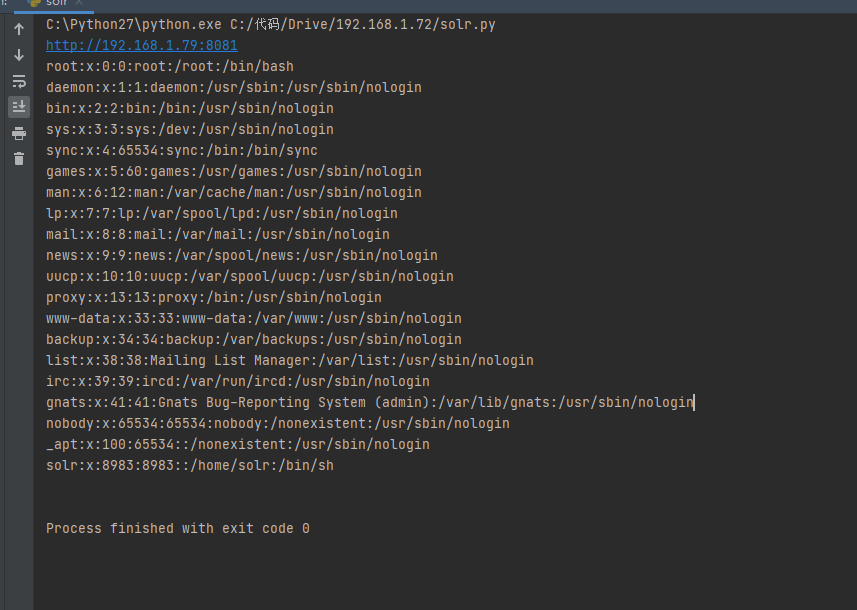Click the Gnats Bug-Reporting System line
The image size is (857, 610).
pyautogui.click(x=369, y=402)
